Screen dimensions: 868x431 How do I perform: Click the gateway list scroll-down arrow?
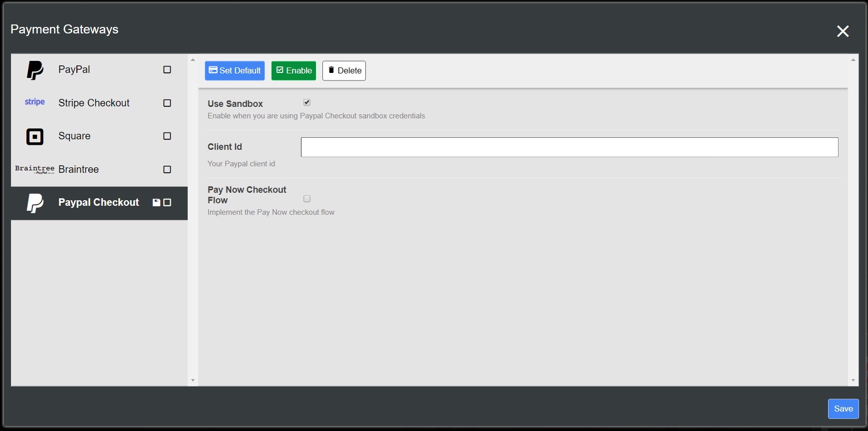click(x=193, y=381)
